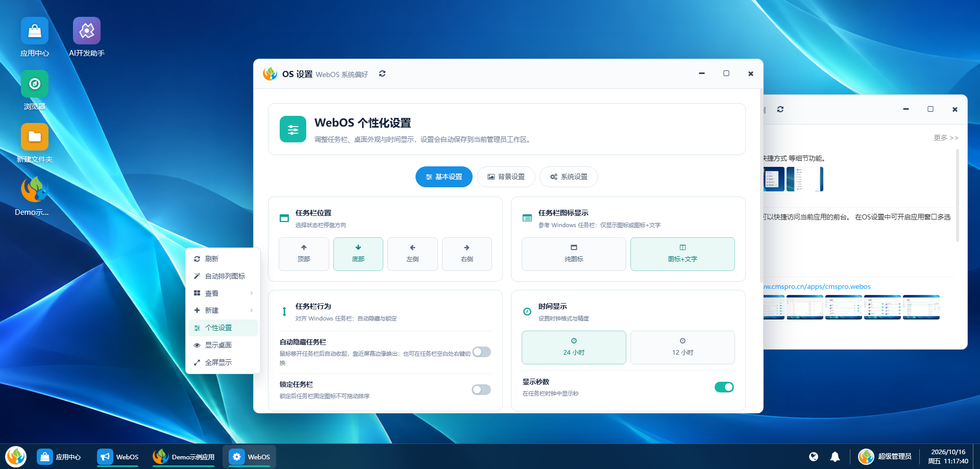This screenshot has width=980, height=469.
Task: Expand the 查看 submenu arrow
Action: (x=252, y=293)
